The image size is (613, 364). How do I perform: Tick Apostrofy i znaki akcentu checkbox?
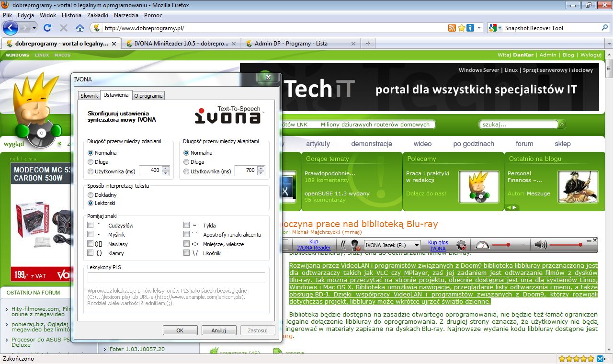[x=187, y=234]
